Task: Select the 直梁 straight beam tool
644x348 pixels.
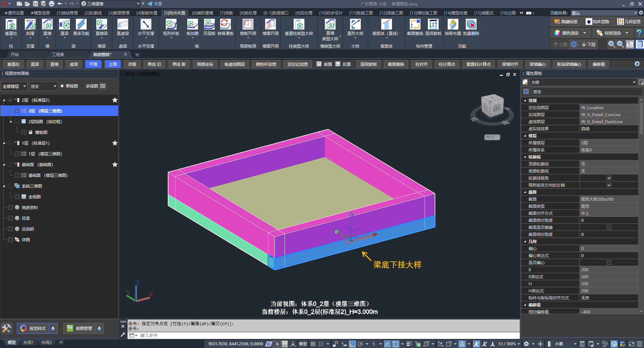Action: point(64,27)
